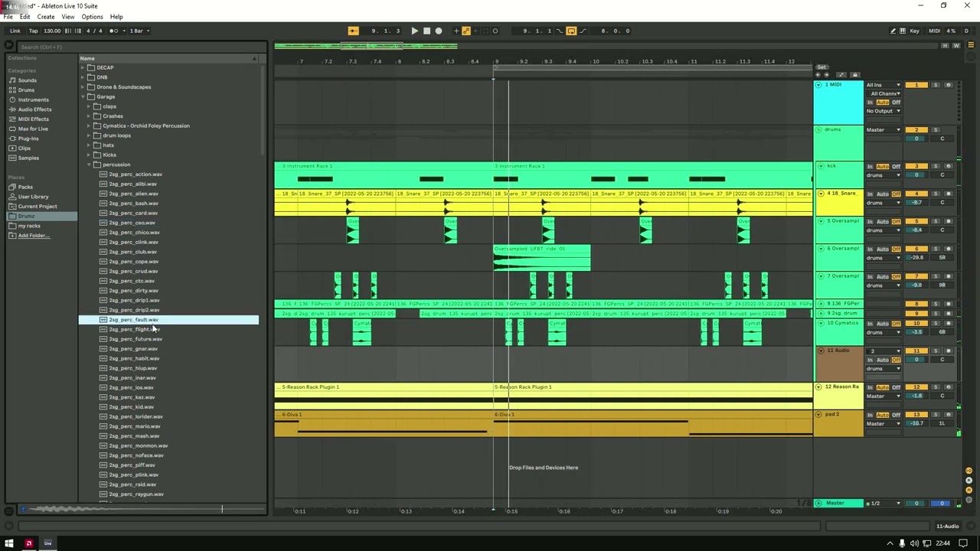Toggle track 7 monitor Auto
This screenshot has width=980, height=551.
(883, 276)
